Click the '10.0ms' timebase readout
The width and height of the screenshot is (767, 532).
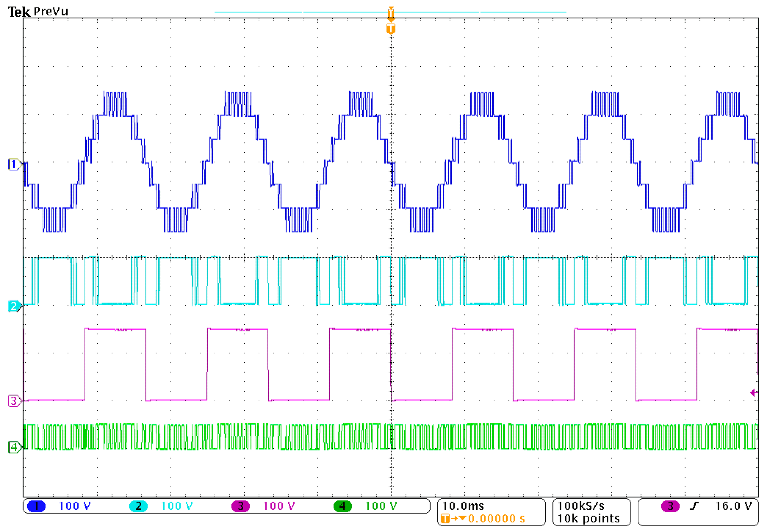(x=463, y=506)
